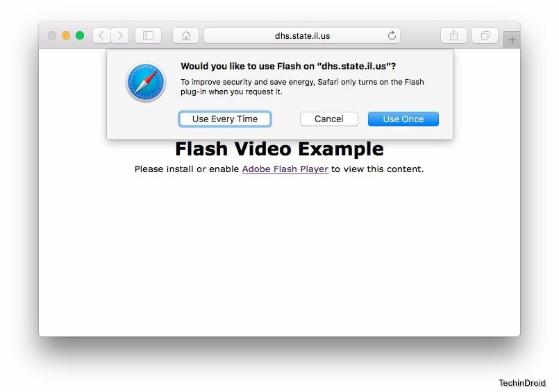Open the Adobe Flash Player link
Screen dimensions: 559x392
285,169
